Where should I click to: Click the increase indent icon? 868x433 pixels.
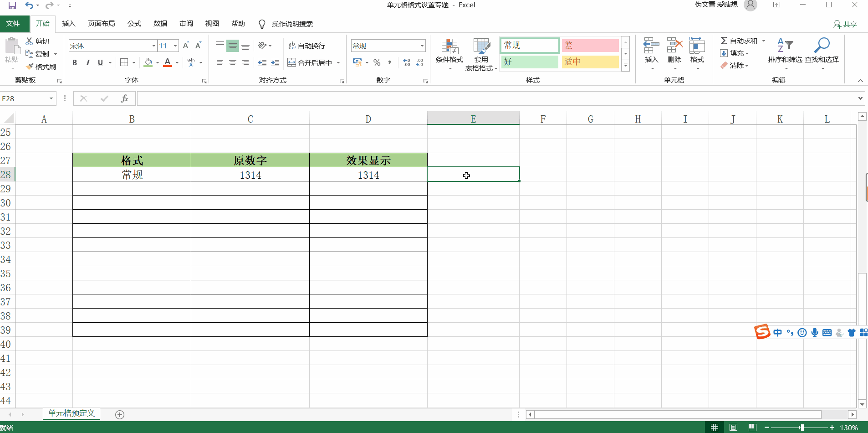click(275, 62)
